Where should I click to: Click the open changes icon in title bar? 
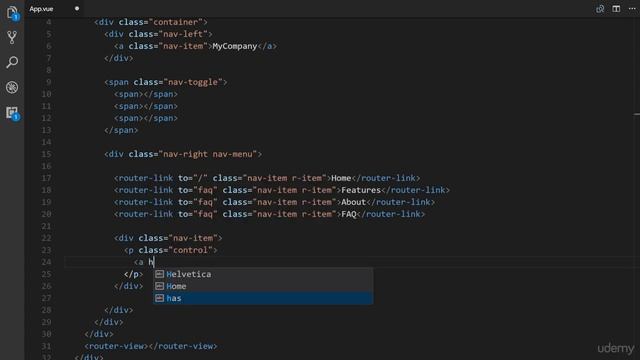click(x=600, y=9)
